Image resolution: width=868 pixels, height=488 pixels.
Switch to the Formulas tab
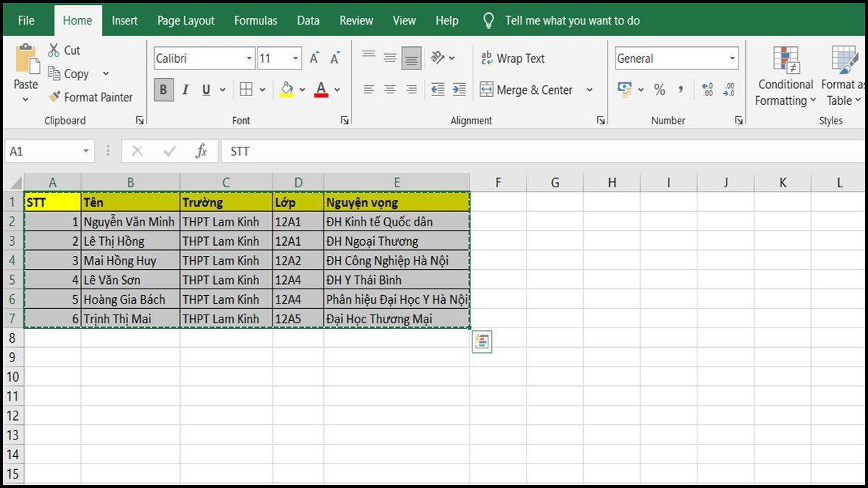pyautogui.click(x=255, y=20)
